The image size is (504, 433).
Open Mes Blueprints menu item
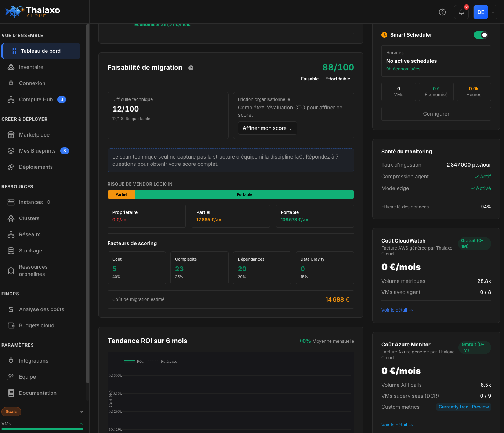[x=41, y=151]
